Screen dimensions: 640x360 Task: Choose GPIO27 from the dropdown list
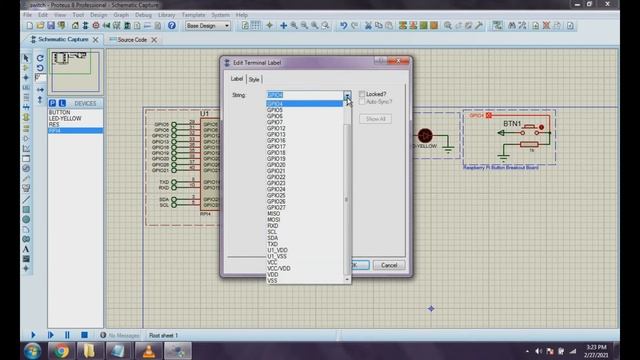pyautogui.click(x=304, y=207)
